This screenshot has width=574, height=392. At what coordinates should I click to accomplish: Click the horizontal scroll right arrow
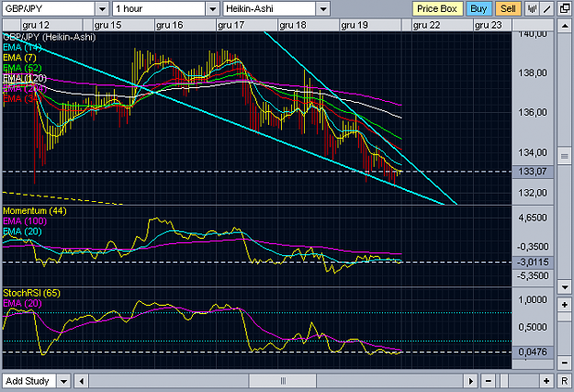click(470, 381)
